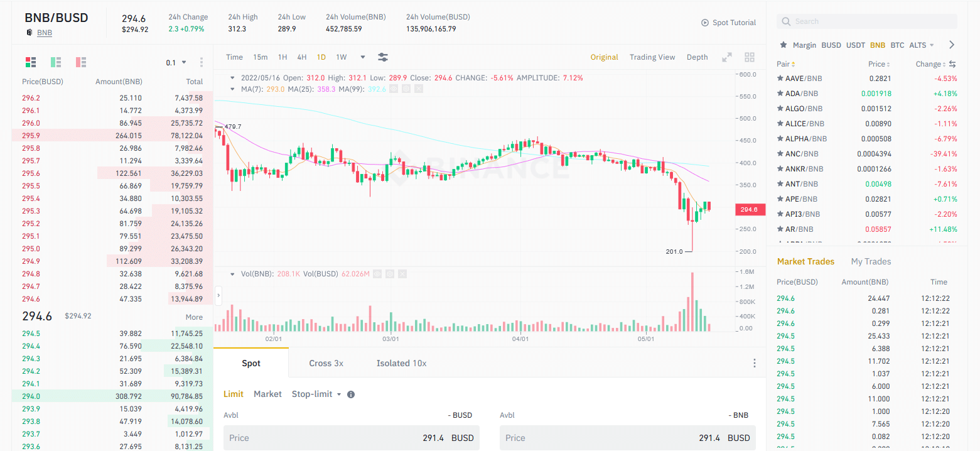This screenshot has width=980, height=451.
Task: Toggle Vol indicator visibility eye
Action: click(377, 274)
